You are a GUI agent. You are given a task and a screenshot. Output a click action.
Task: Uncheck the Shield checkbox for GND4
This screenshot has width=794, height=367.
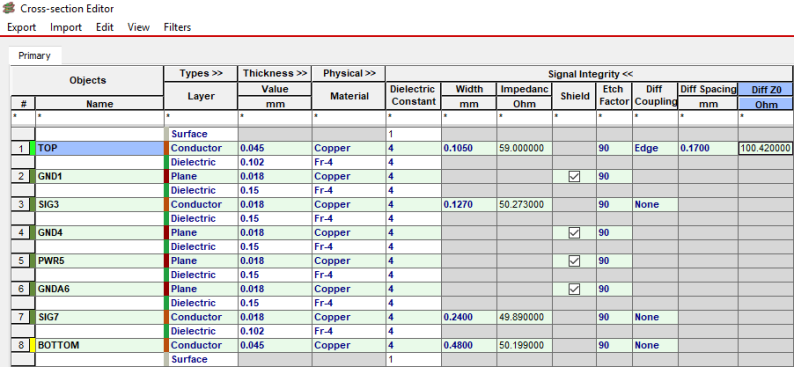point(574,233)
